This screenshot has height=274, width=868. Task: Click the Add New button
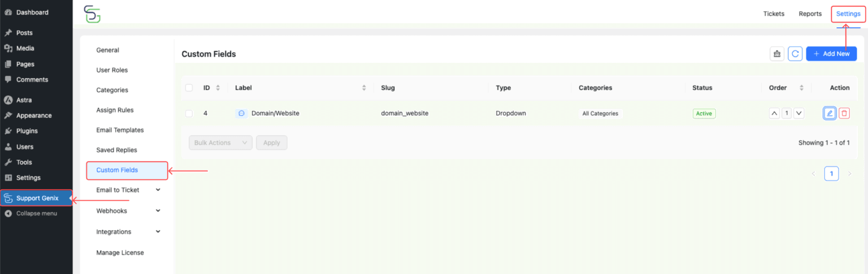click(831, 54)
